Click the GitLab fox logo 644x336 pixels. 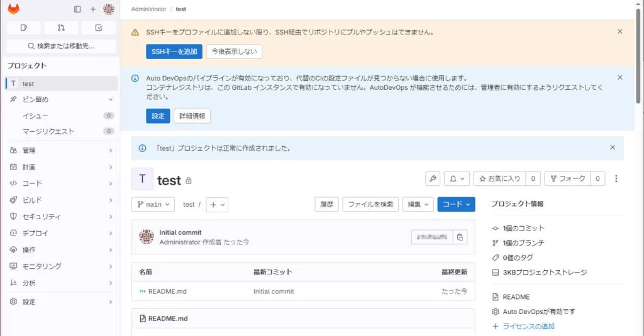tap(13, 9)
